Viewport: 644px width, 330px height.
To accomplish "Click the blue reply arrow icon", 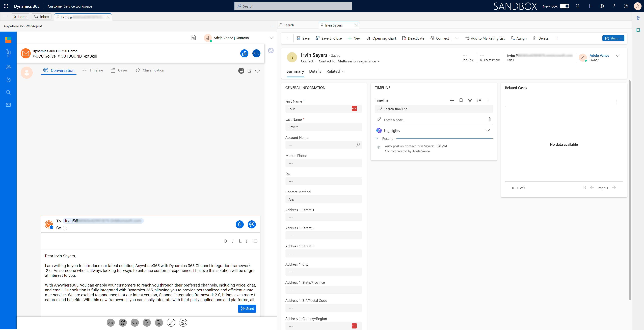I will tap(256, 53).
